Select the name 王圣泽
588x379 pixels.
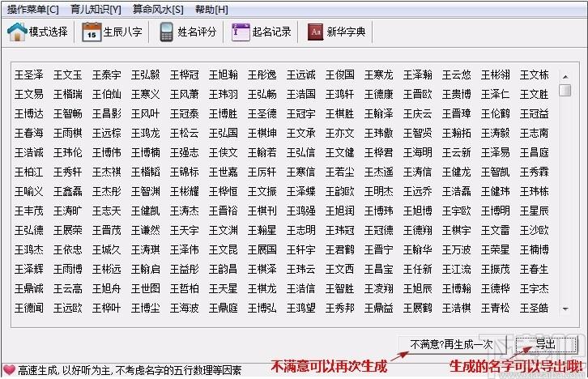click(29, 75)
